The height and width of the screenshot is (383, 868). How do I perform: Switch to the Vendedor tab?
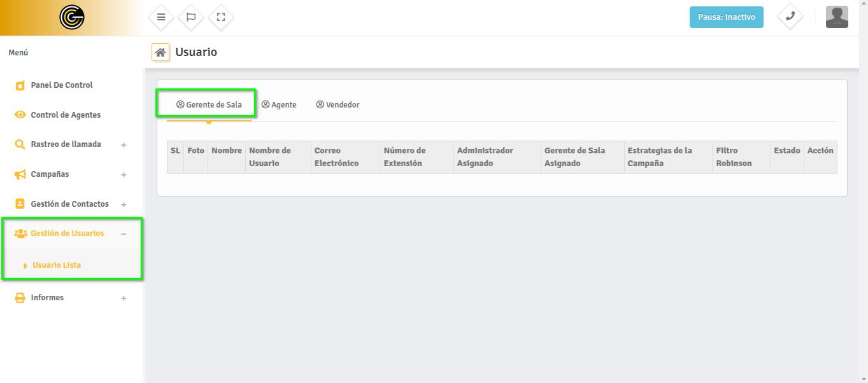tap(338, 105)
